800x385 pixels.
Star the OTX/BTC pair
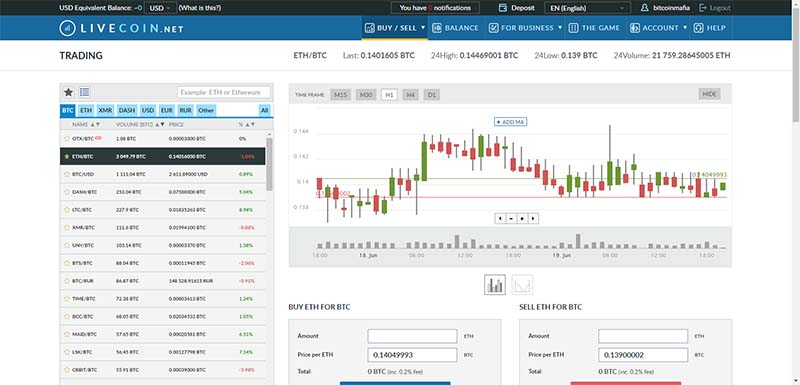[x=66, y=139]
